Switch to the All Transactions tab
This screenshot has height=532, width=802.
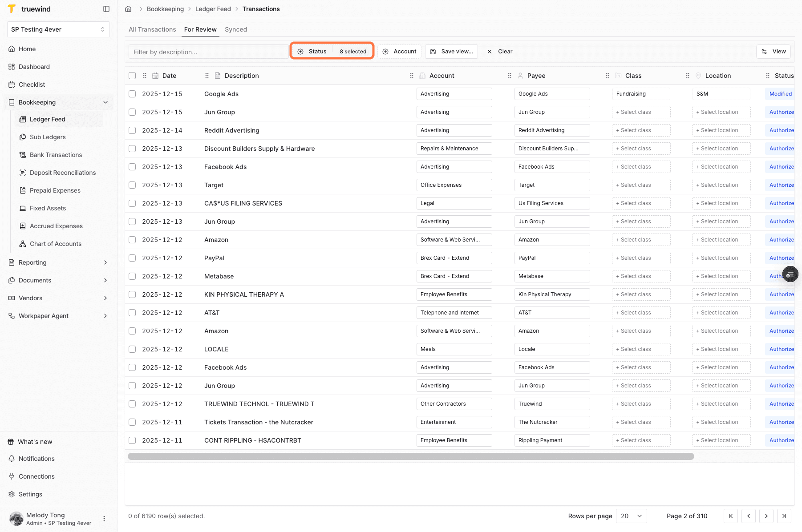[152, 29]
